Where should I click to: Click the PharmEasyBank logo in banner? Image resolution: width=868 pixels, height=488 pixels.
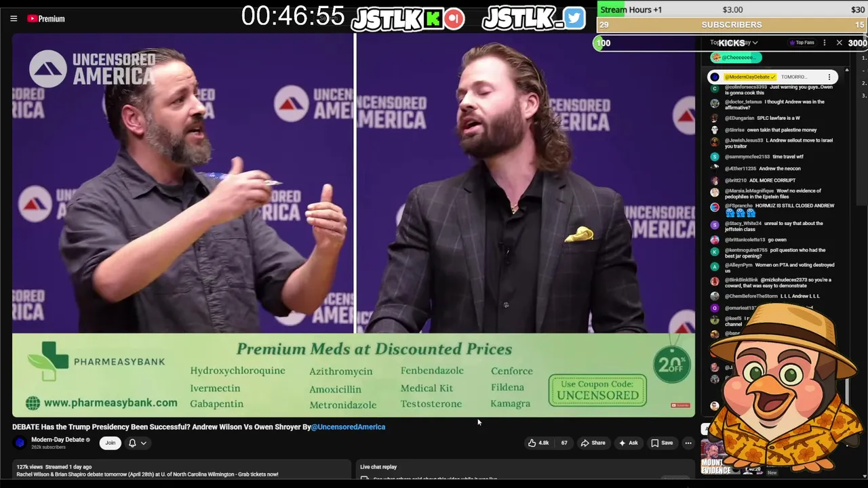(96, 361)
